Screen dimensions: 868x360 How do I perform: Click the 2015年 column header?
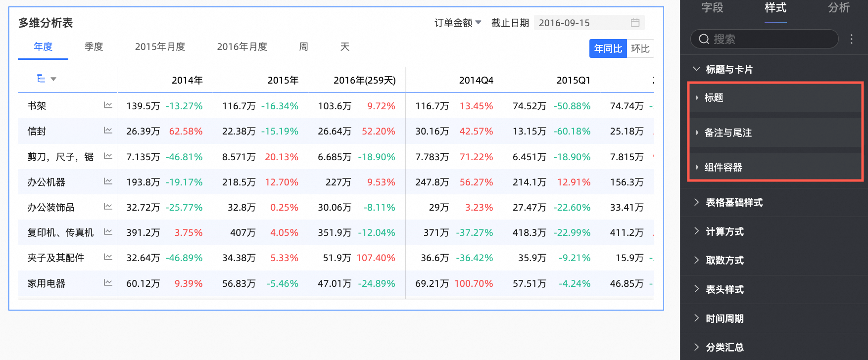(x=283, y=80)
